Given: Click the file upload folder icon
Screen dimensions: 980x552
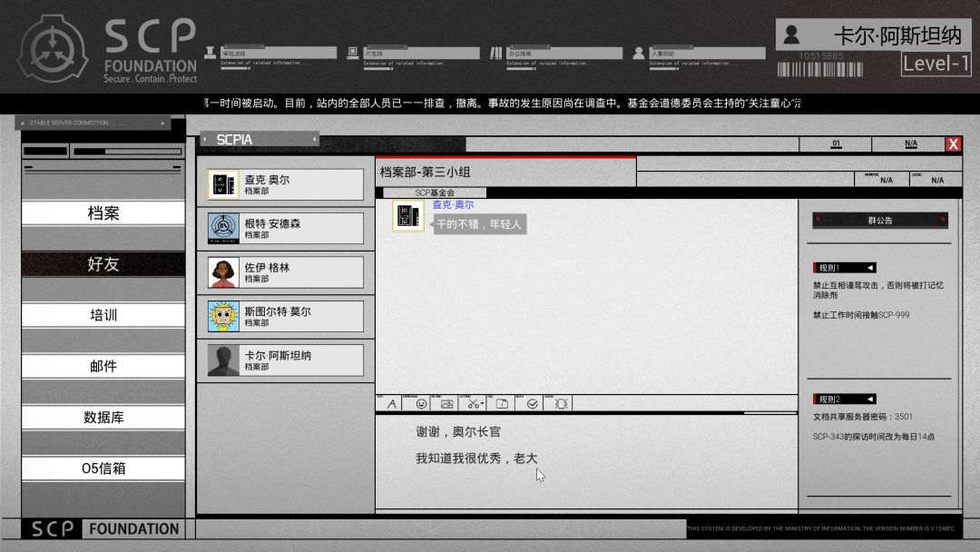Looking at the screenshot, I should [502, 404].
